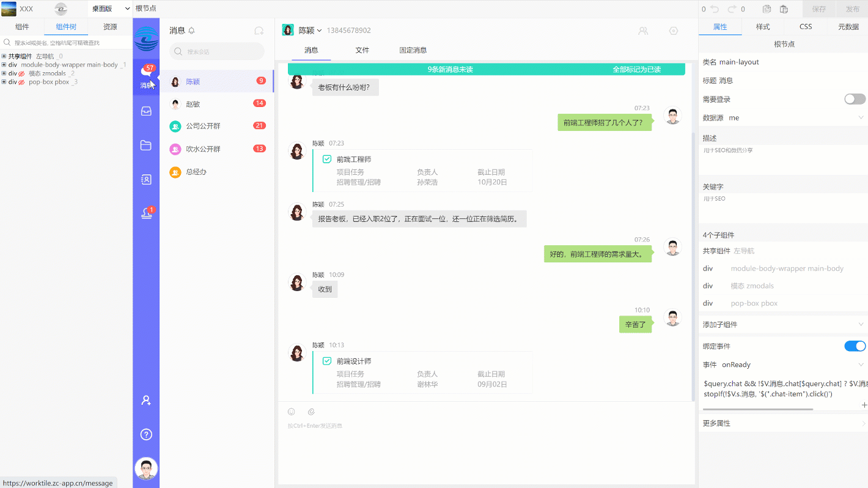Click the redo arrow in top toolbar
This screenshot has width=868, height=488.
point(732,9)
